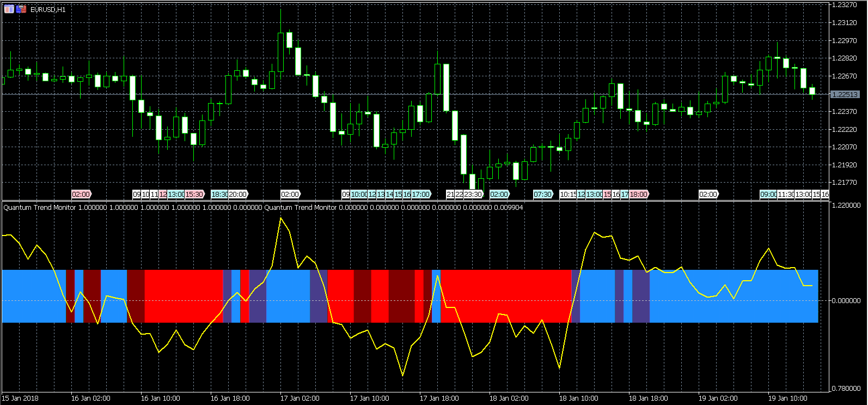The height and width of the screenshot is (405, 868).
Task: Select the white 20:00 event marker
Action: (x=237, y=194)
